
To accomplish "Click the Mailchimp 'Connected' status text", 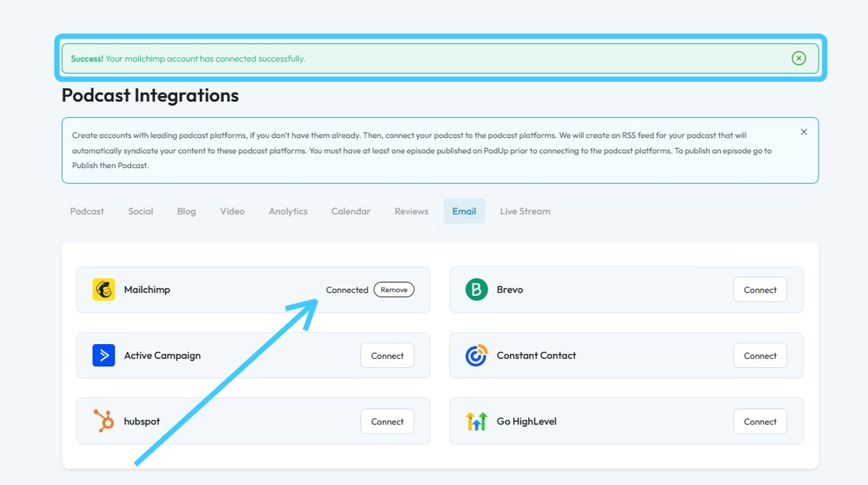I will (x=347, y=290).
